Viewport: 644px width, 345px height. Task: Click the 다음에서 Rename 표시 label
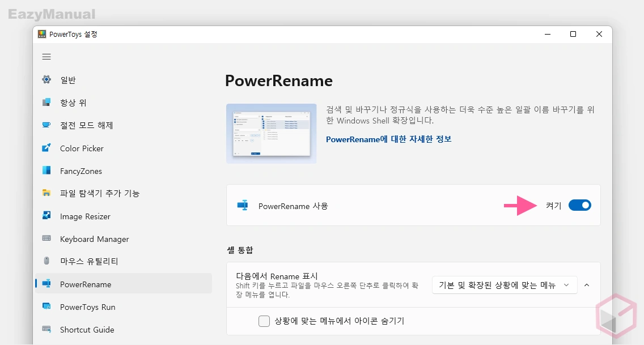[x=277, y=276]
